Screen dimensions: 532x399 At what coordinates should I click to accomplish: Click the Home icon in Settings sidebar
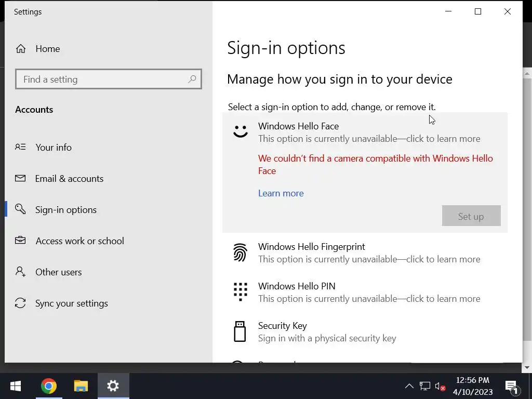point(21,49)
